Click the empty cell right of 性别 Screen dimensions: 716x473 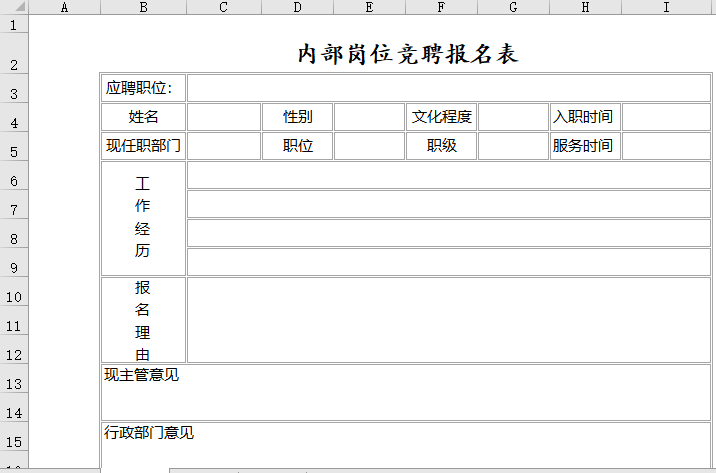coord(369,117)
